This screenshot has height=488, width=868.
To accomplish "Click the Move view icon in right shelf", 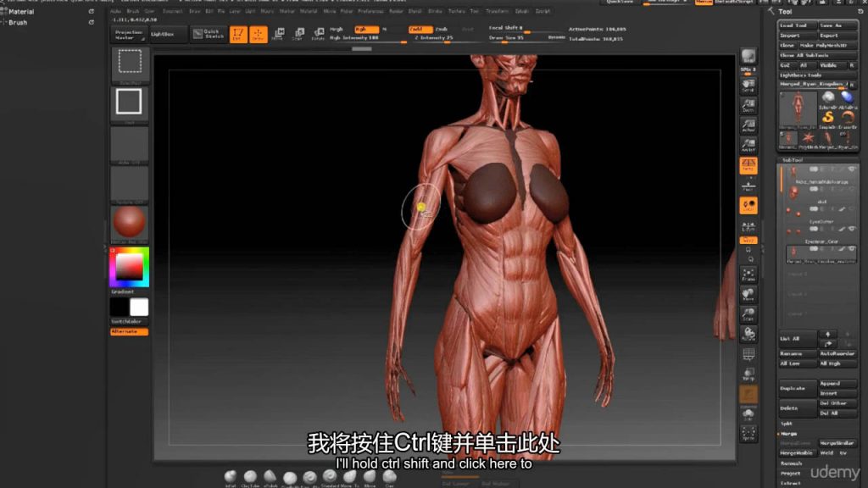I will (x=748, y=294).
